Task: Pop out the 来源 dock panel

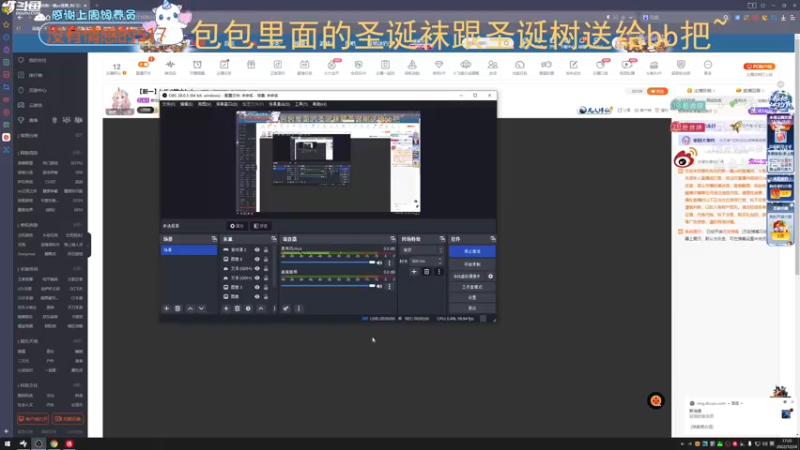Action: pyautogui.click(x=274, y=239)
